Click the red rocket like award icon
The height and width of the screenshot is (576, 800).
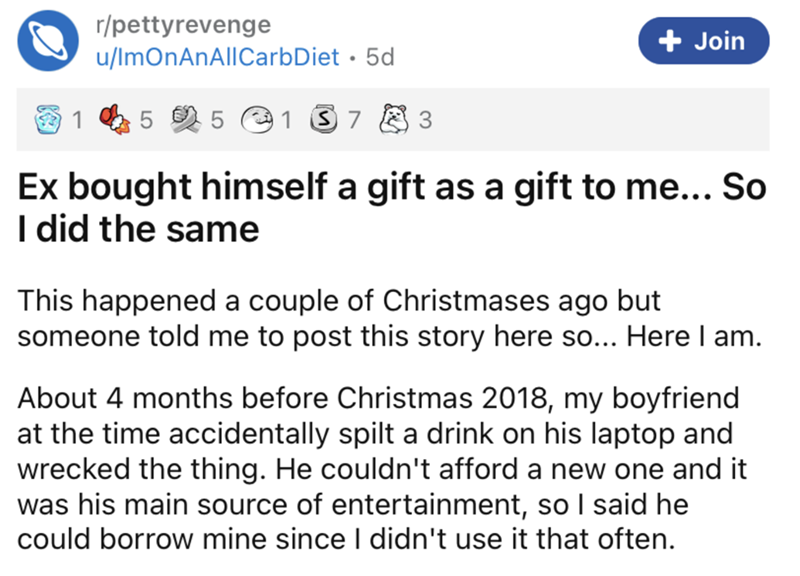tap(116, 122)
